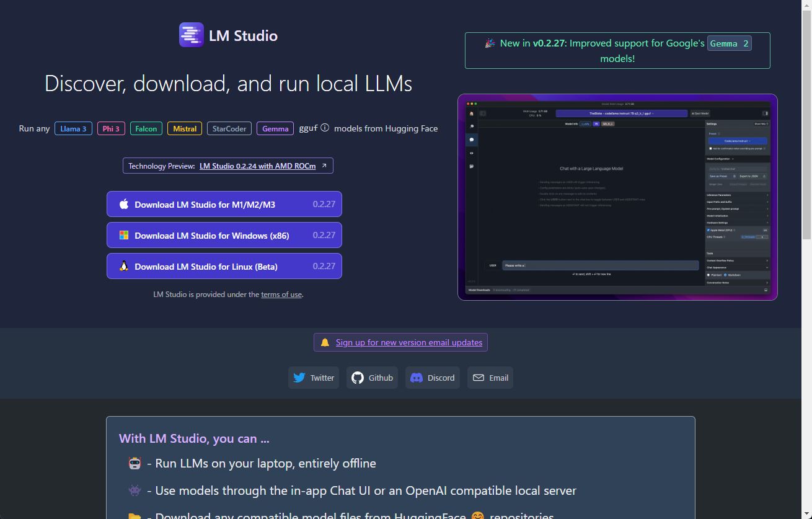Click the Discord icon

(x=417, y=378)
